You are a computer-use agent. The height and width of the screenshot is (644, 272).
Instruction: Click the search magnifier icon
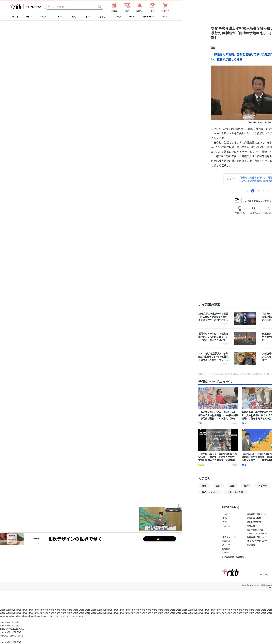coord(100,7)
